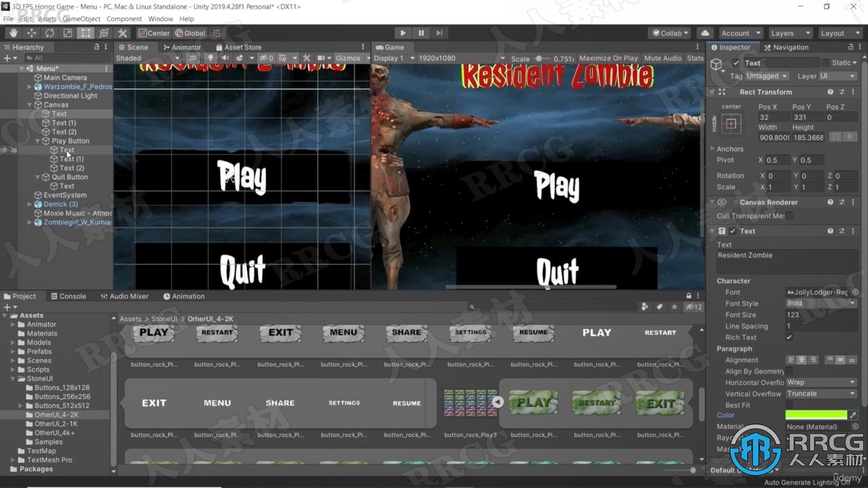Toggle Cull Transparent Mesh checkbox

coord(789,216)
